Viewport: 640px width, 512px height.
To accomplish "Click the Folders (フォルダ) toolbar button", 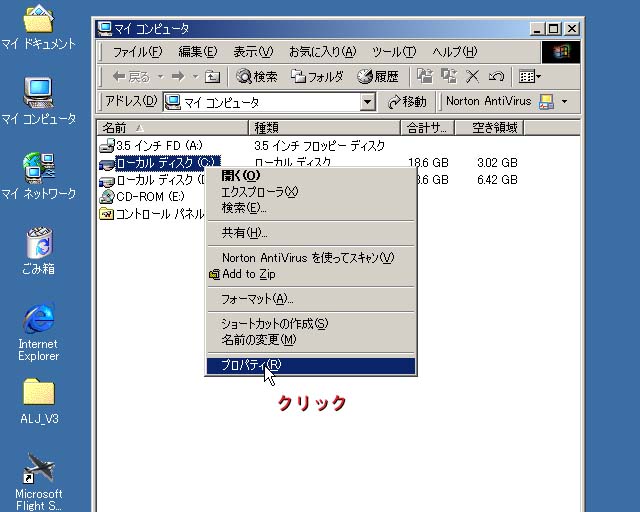I will [x=317, y=76].
